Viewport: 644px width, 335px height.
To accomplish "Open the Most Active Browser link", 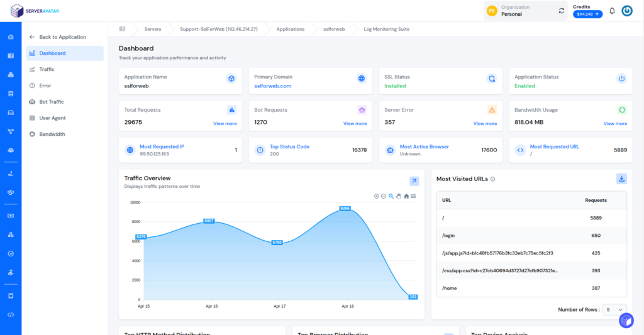I will point(425,146).
